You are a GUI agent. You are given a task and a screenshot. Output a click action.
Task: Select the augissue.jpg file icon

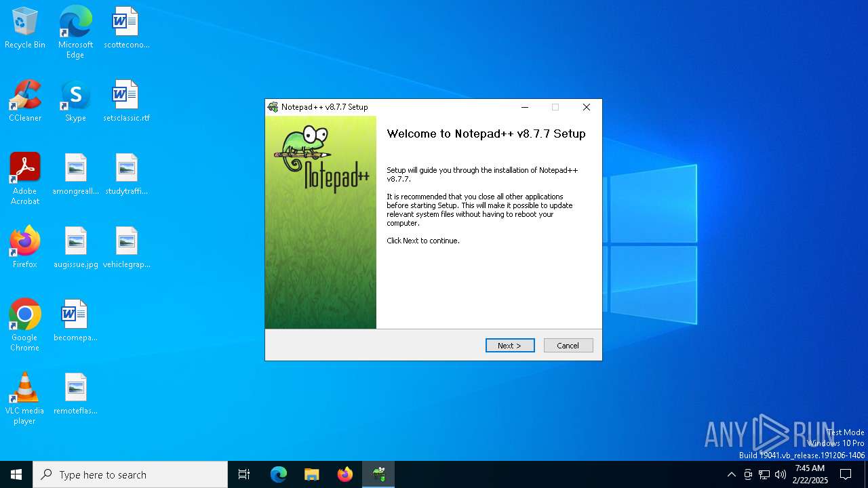(x=75, y=248)
